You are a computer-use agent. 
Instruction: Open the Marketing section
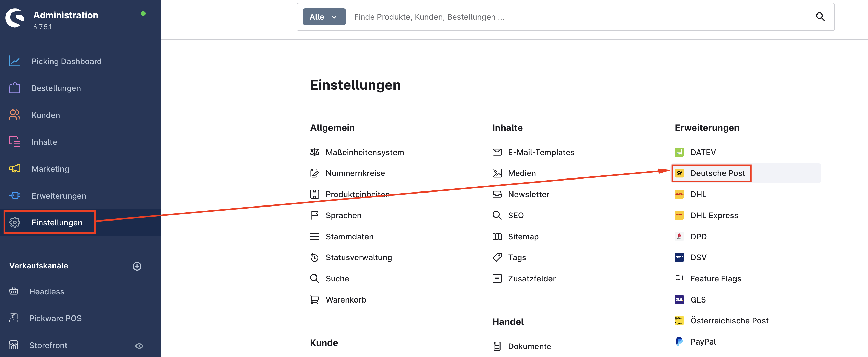click(50, 169)
